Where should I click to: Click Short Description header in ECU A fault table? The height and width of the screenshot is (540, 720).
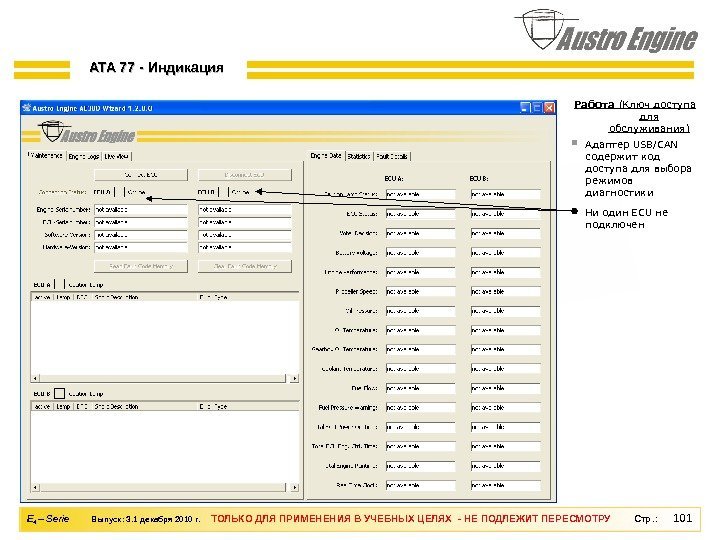[144, 297]
